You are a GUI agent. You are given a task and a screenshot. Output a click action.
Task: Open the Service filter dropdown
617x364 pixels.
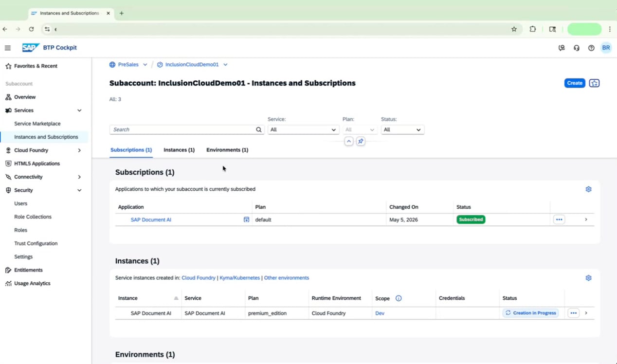(x=303, y=129)
